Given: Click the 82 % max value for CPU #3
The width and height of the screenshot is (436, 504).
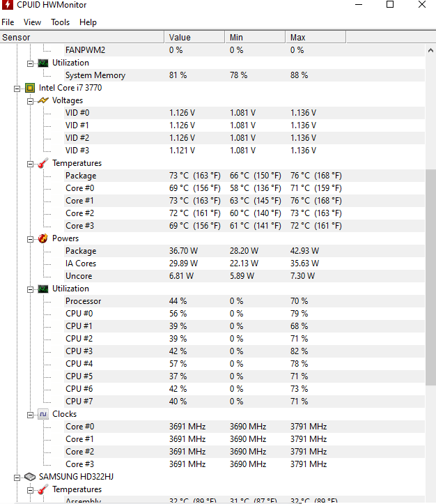Looking at the screenshot, I should coord(299,351).
